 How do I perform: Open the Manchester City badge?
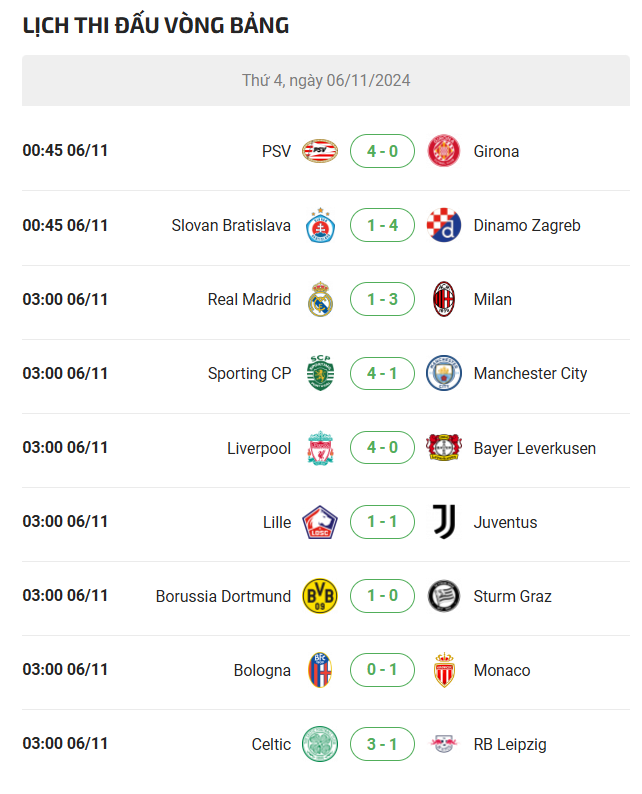coord(444,373)
